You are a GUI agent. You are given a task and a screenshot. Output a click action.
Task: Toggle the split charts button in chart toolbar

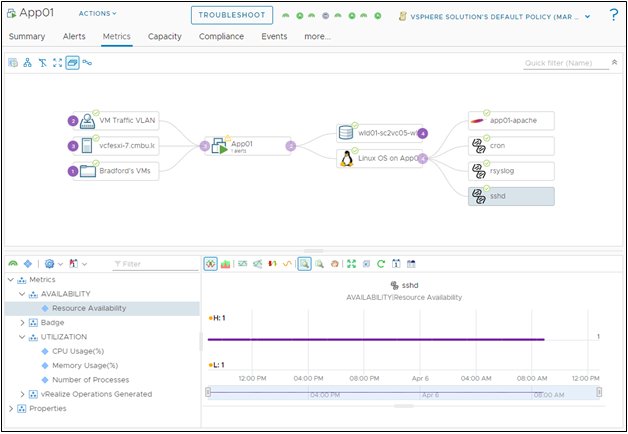point(211,263)
